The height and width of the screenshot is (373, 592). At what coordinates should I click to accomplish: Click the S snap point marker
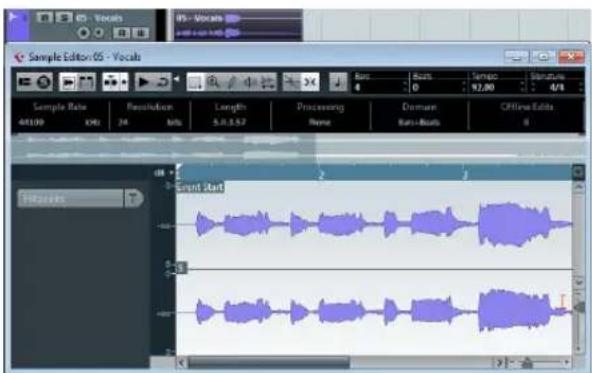pos(181,268)
